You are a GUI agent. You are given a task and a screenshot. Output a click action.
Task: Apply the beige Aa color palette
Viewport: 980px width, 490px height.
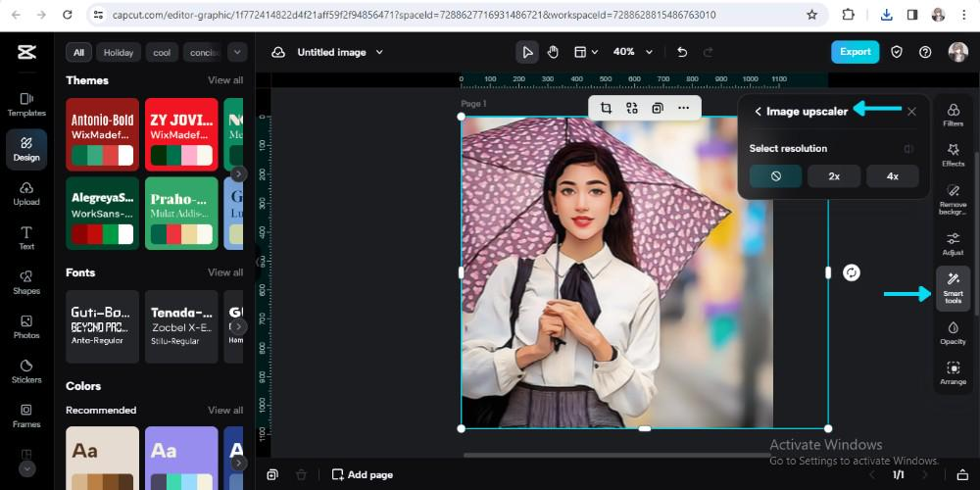click(x=103, y=458)
